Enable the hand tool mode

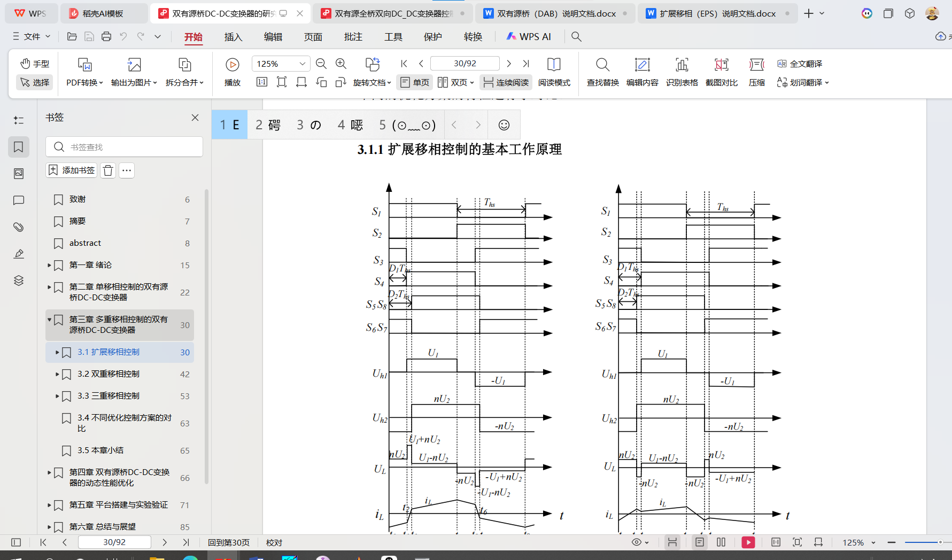[x=35, y=64]
